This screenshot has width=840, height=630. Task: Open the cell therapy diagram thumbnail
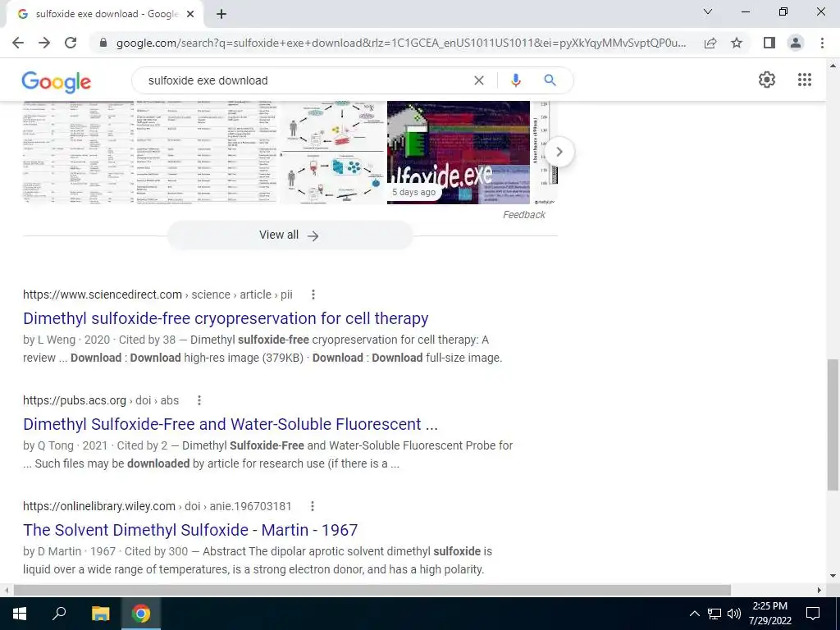coord(332,152)
